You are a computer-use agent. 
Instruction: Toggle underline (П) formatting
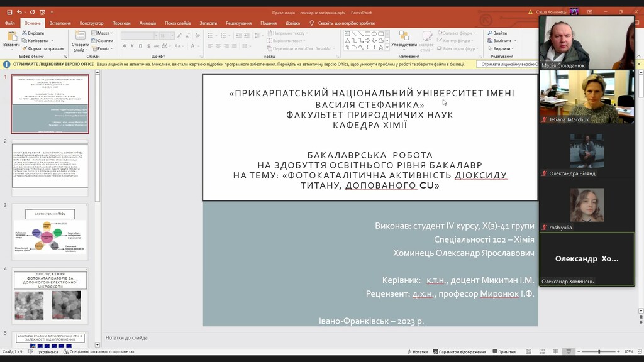click(140, 46)
